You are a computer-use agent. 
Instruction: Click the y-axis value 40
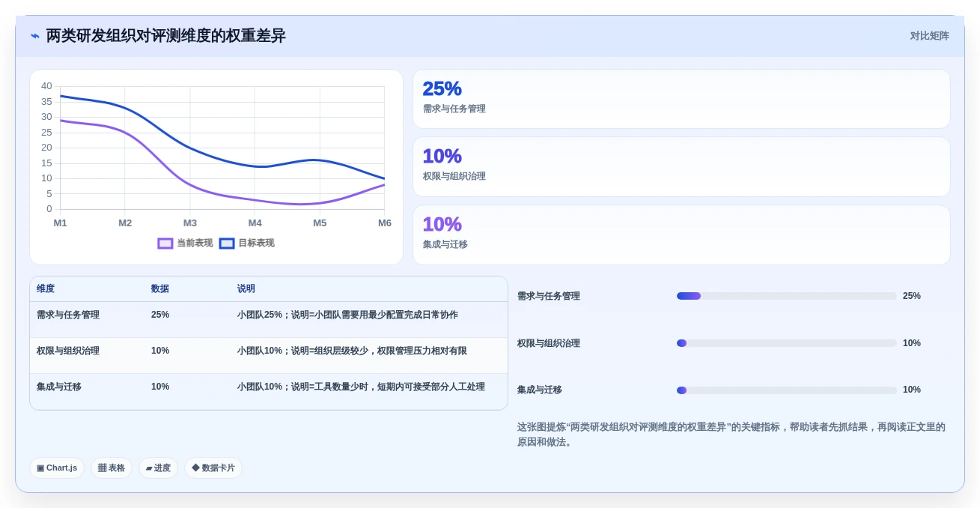46,86
